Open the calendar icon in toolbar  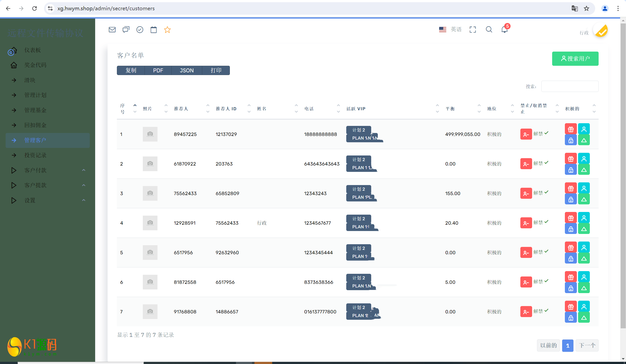coord(154,30)
